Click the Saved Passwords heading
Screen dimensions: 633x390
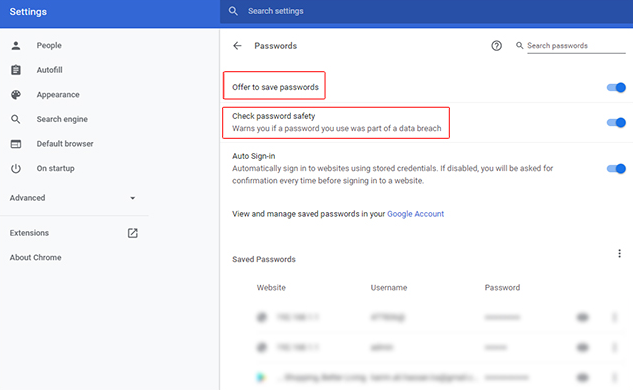(264, 259)
